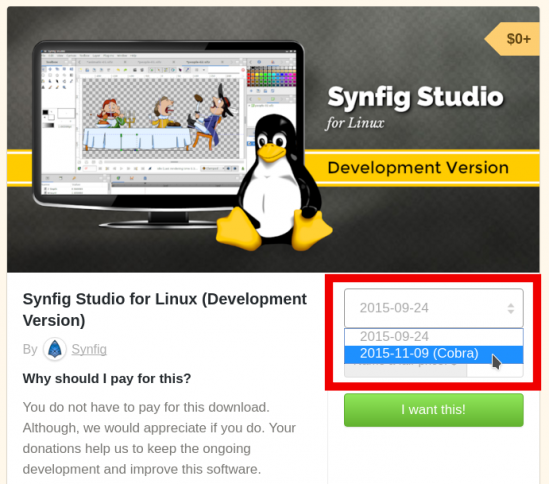Click the Synfig Studio banner title
The image size is (549, 484).
[415, 97]
